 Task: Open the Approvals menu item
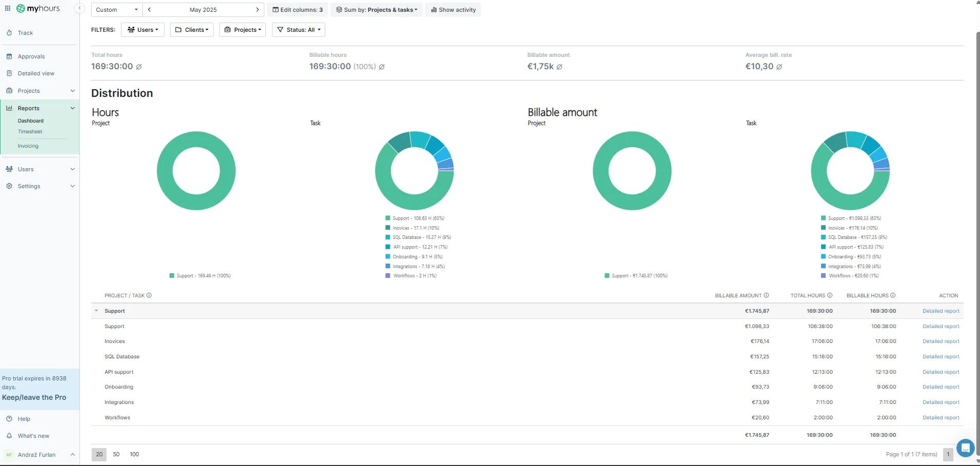[31, 56]
